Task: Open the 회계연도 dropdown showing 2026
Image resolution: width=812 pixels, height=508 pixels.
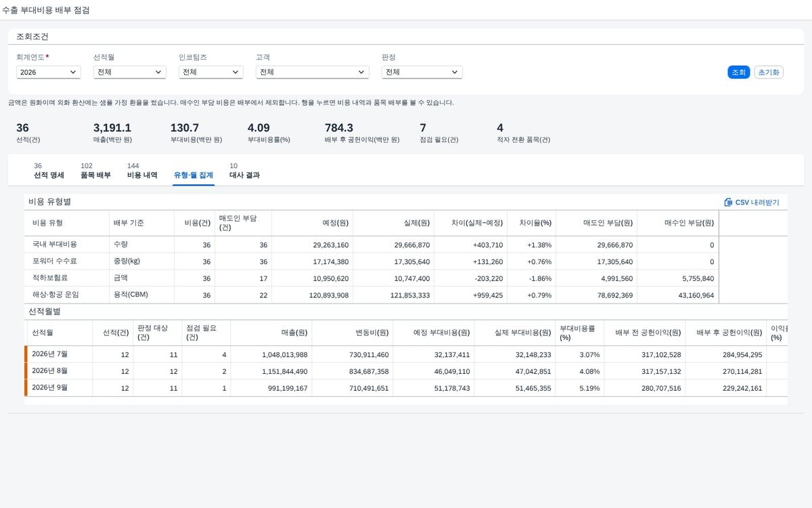Action: 49,72
